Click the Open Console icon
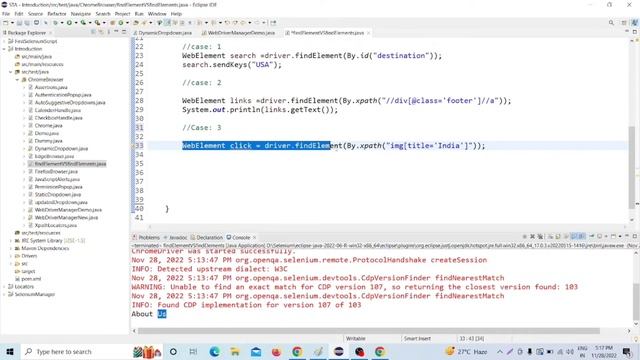The height and width of the screenshot is (360, 640). click(x=613, y=236)
